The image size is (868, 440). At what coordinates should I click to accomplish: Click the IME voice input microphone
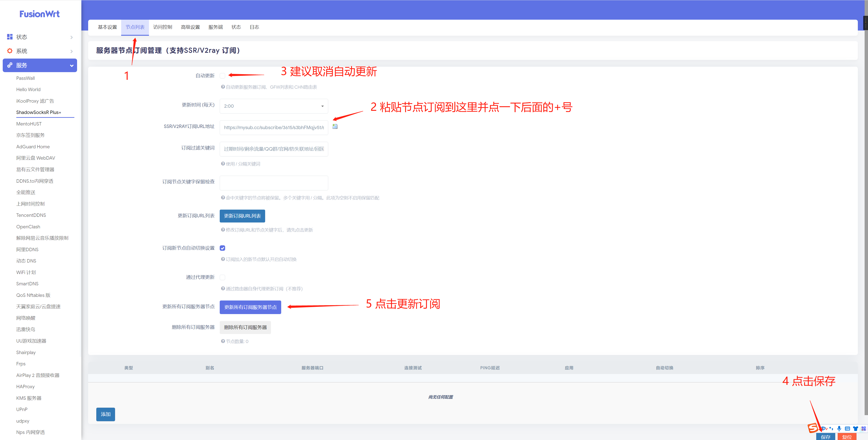pos(839,428)
